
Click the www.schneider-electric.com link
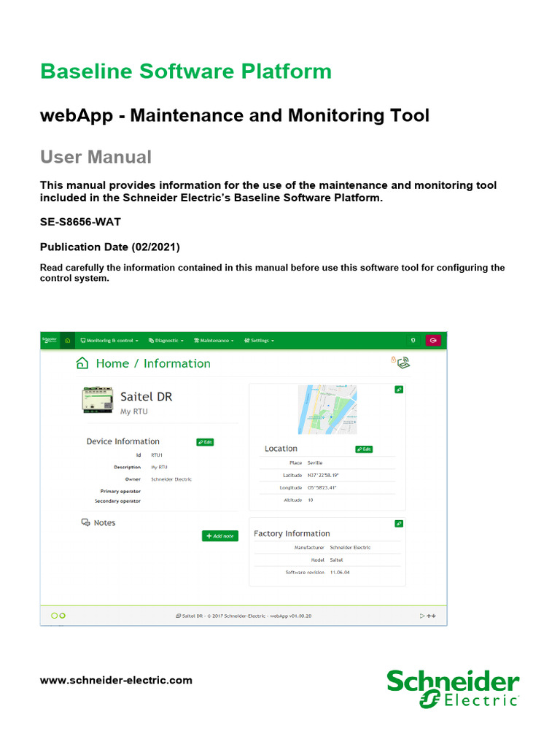(116, 681)
